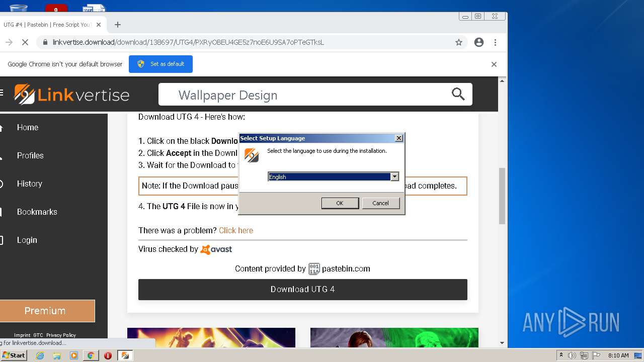This screenshot has width=644, height=362.
Task: Focus the Wallpaper Design search field
Action: pyautogui.click(x=315, y=95)
